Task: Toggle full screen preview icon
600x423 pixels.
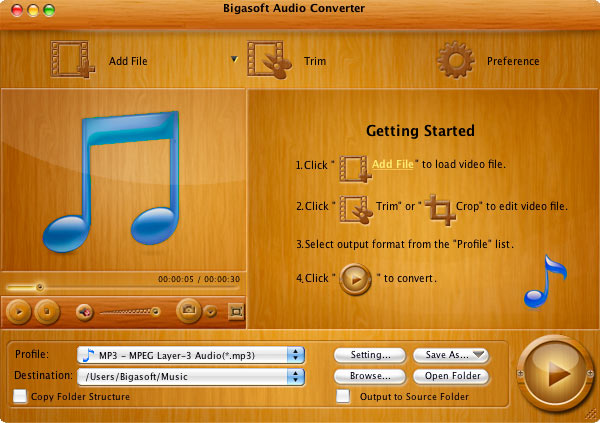Action: 235,312
